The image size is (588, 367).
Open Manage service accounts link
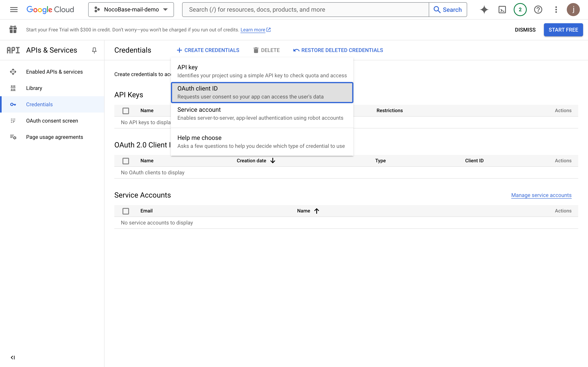point(541,195)
